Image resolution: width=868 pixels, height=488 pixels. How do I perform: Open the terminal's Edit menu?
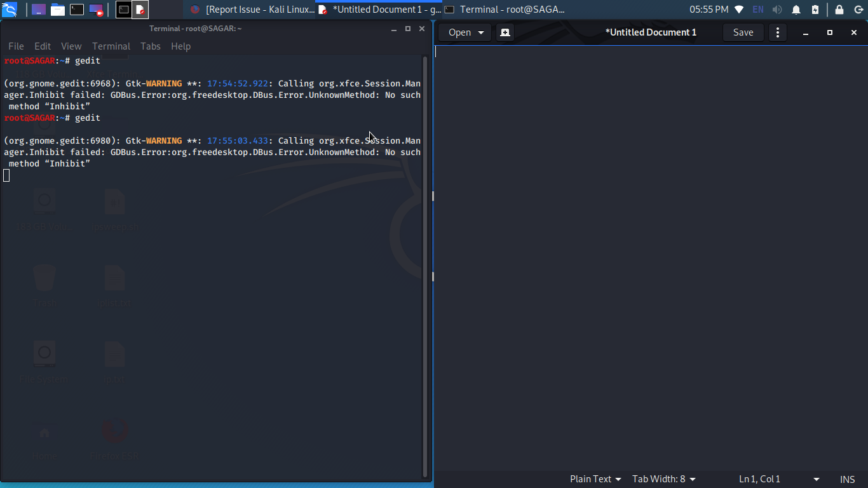coord(43,46)
